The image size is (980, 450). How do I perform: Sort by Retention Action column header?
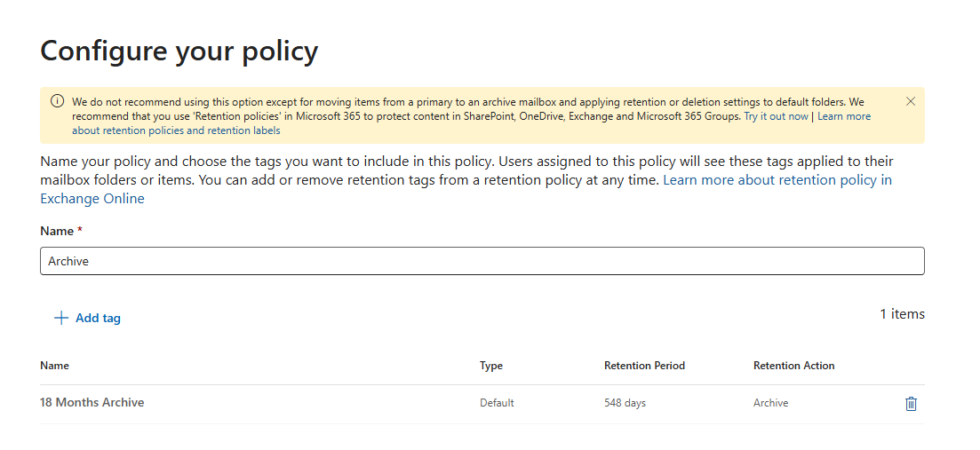[793, 366]
